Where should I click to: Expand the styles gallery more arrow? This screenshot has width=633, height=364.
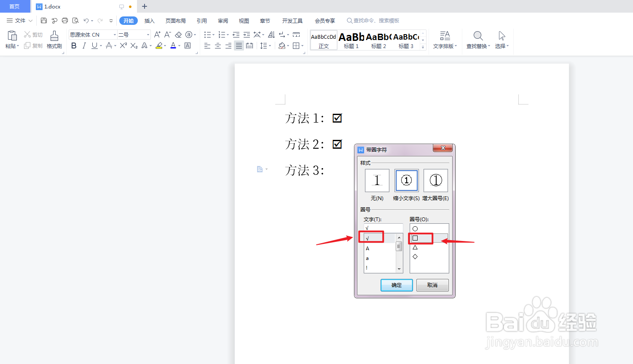423,47
